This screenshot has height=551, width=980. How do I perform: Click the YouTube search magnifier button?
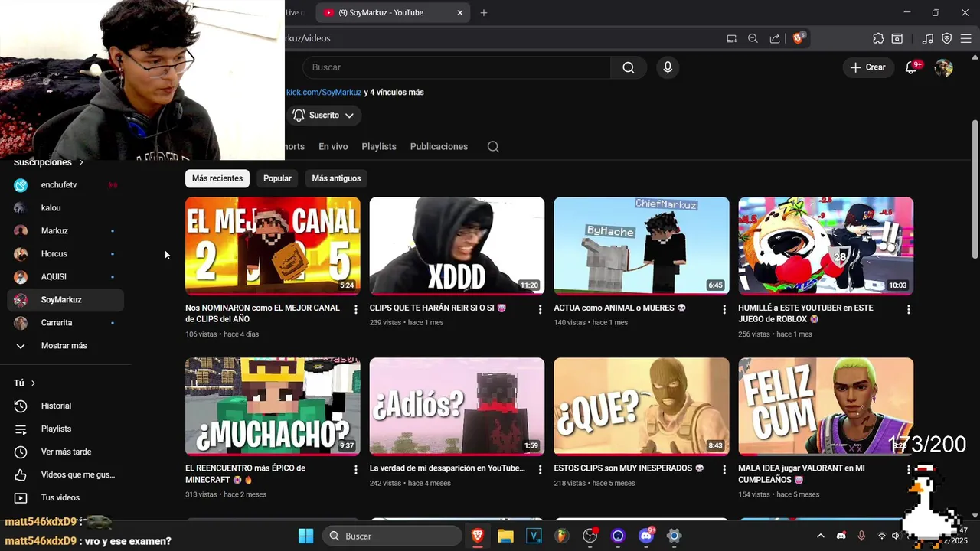(x=629, y=67)
